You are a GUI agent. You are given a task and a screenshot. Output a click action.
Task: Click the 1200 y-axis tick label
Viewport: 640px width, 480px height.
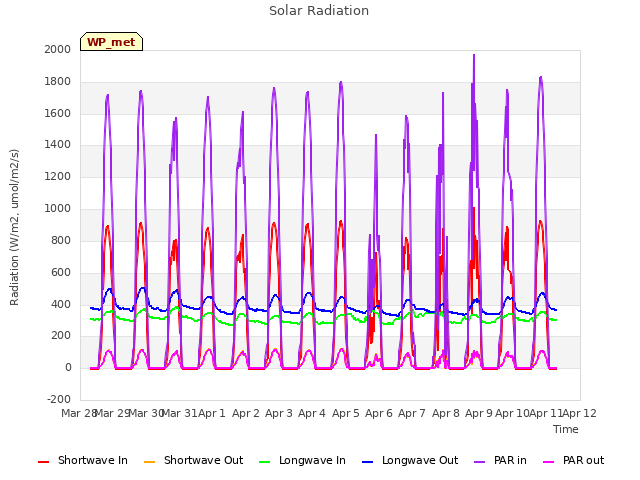58,177
